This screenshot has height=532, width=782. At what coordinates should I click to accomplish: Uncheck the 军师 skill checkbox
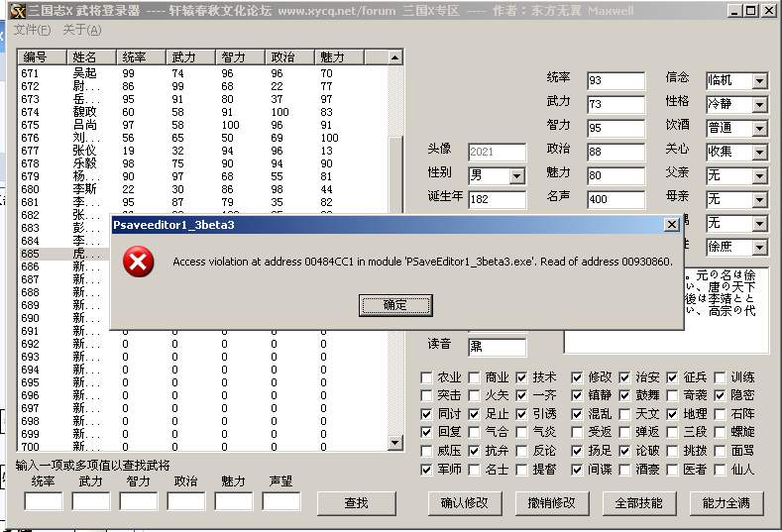tap(427, 470)
